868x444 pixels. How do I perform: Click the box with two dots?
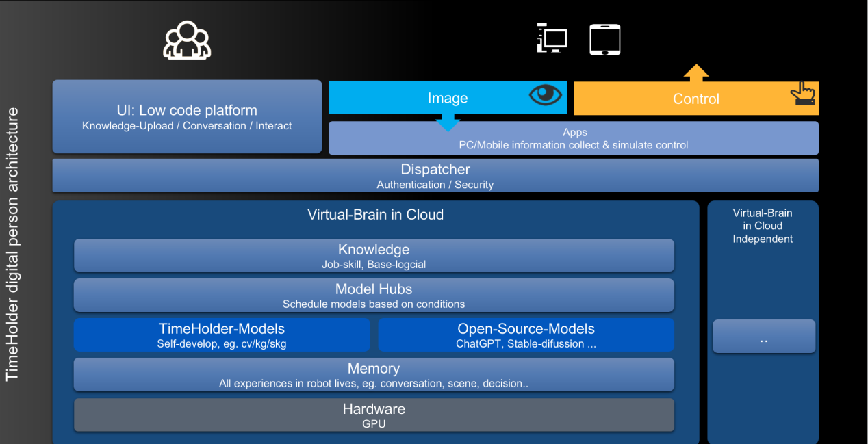point(763,337)
